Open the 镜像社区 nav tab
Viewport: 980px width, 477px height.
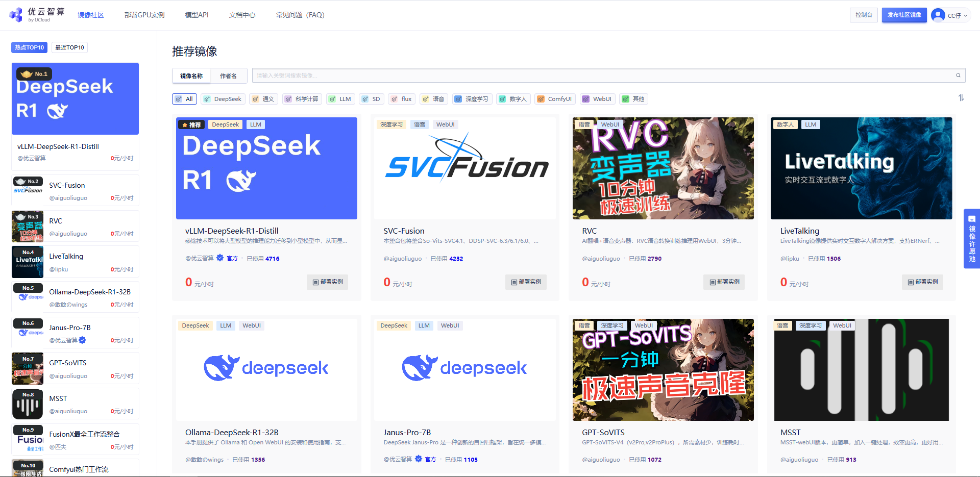click(x=91, y=15)
